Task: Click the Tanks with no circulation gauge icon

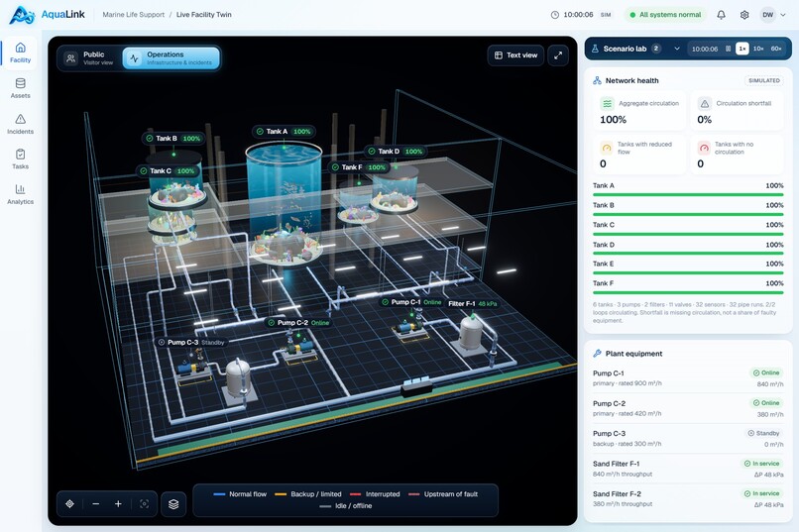Action: coord(704,149)
